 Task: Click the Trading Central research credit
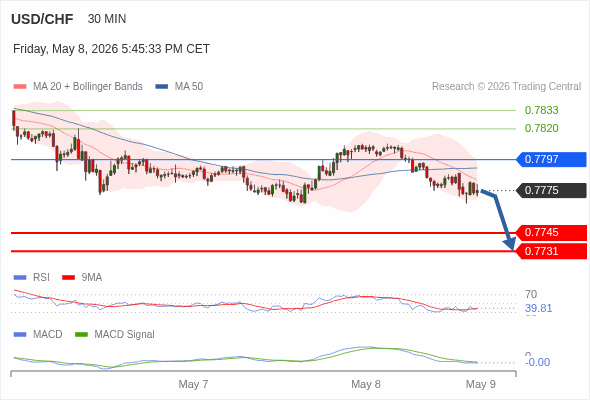point(506,87)
